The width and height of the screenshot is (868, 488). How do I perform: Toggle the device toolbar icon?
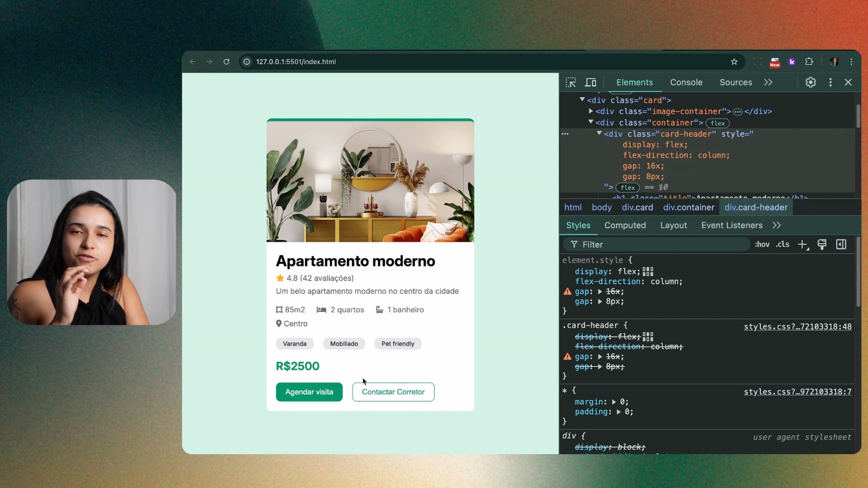pos(590,82)
